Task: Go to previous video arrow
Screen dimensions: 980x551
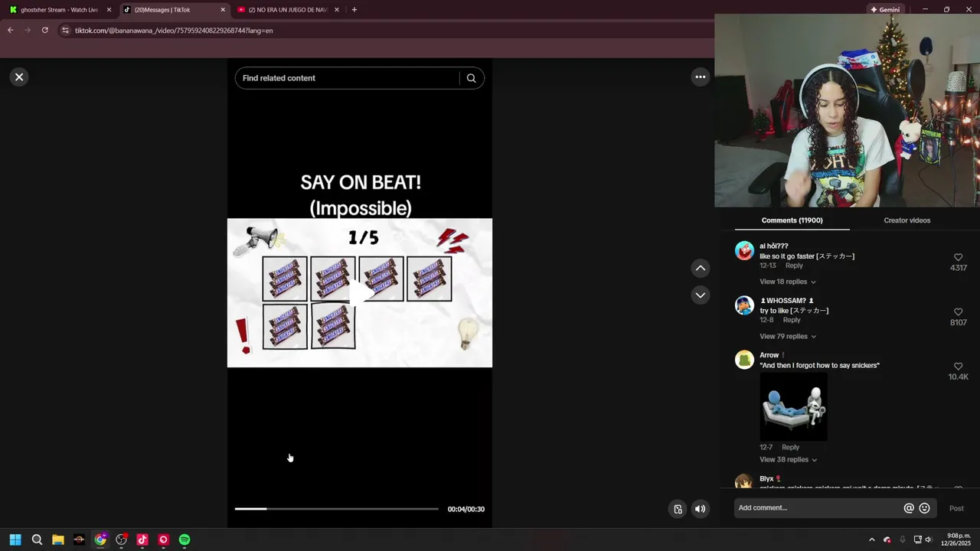Action: 700,268
